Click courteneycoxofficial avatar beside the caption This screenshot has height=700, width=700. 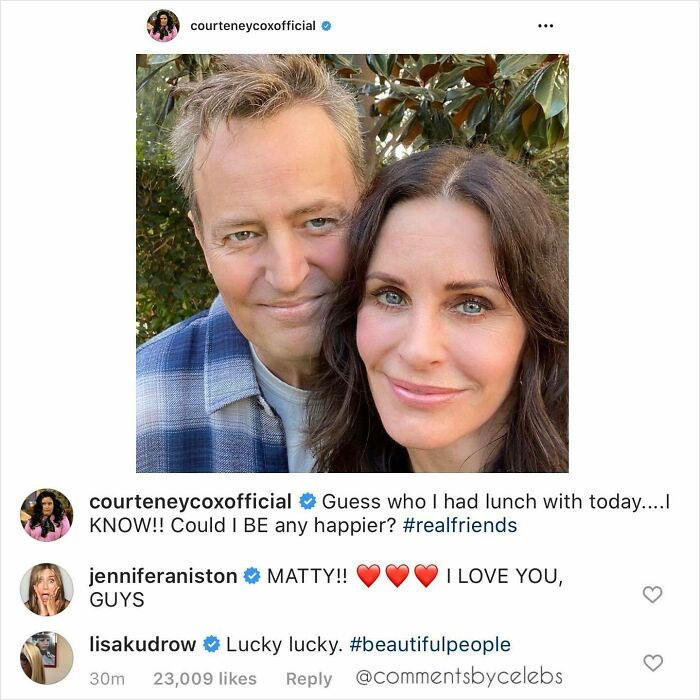(46, 515)
